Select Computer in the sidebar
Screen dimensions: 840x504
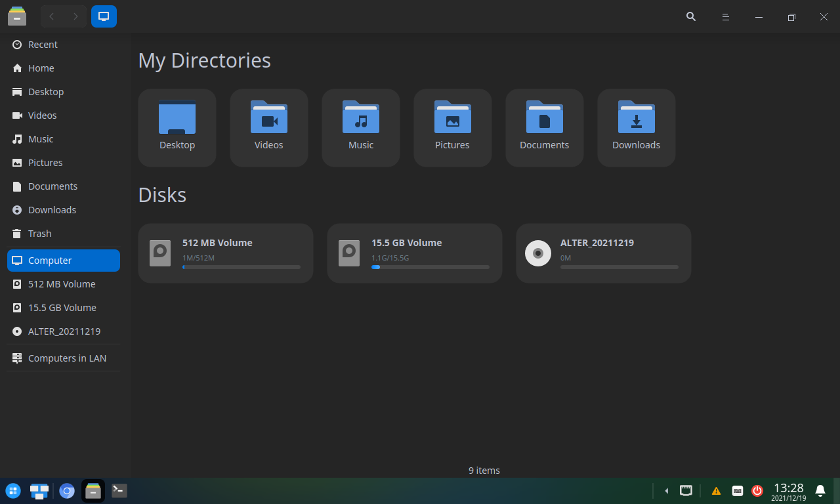(x=64, y=261)
